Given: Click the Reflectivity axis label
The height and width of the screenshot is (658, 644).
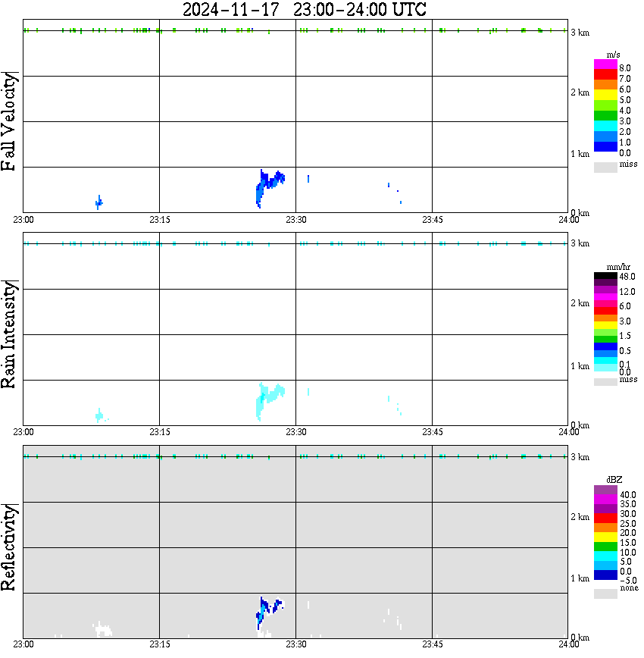Looking at the screenshot, I should click(x=8, y=547).
